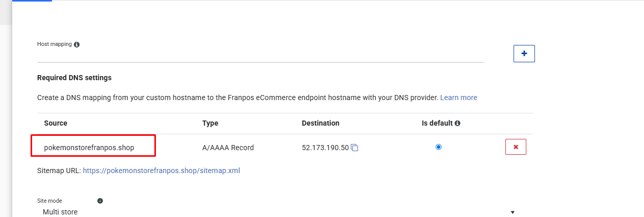Select the Is default radio button
The width and height of the screenshot is (644, 217).
tap(439, 147)
